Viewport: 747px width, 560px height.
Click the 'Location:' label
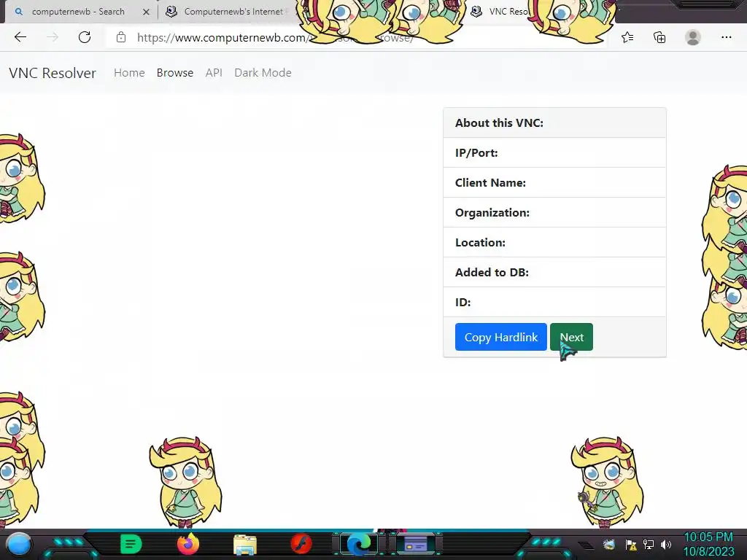[x=480, y=243]
